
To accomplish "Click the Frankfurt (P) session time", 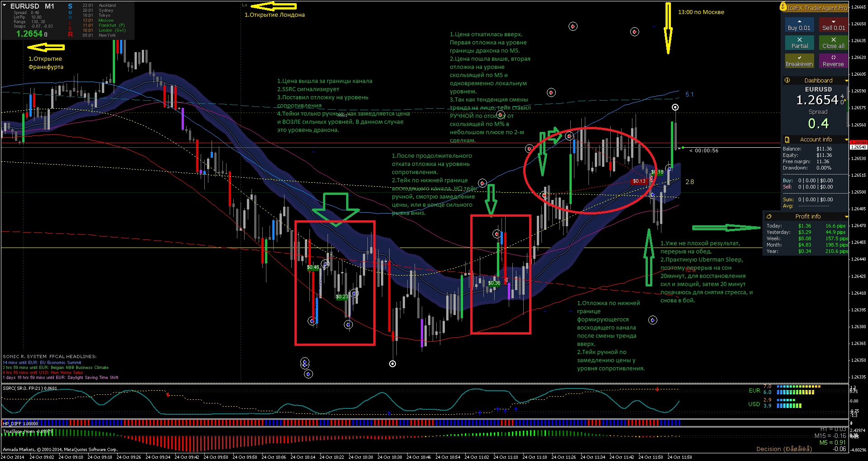I will 87,25.
